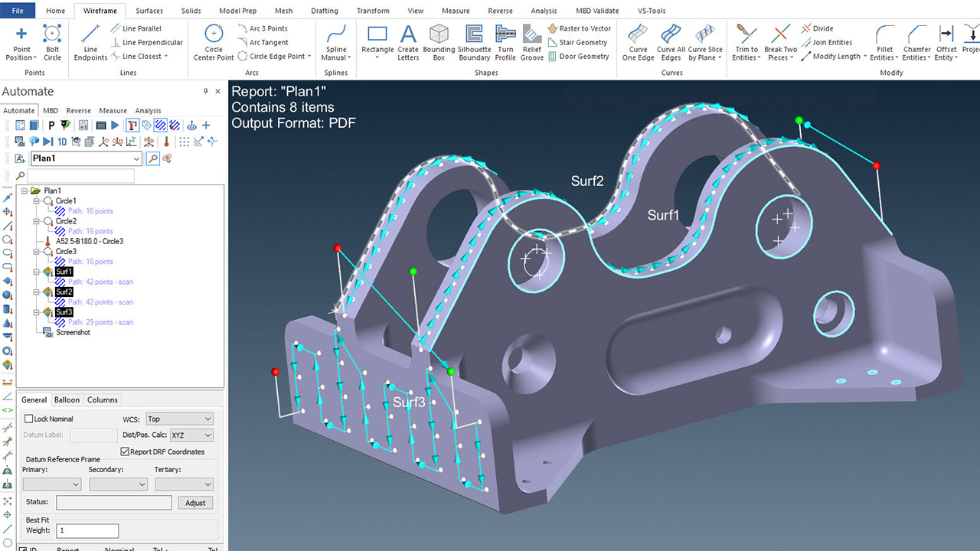Select the Point Position tool

[x=21, y=44]
